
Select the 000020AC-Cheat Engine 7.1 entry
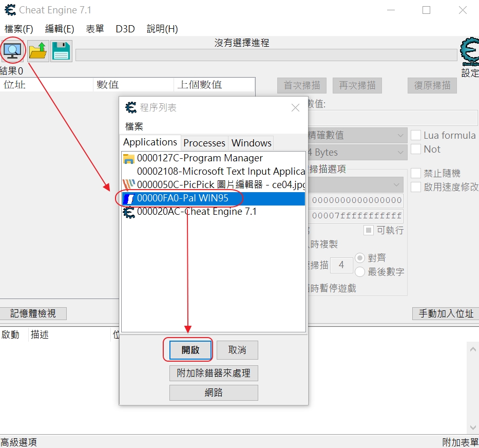click(213, 212)
